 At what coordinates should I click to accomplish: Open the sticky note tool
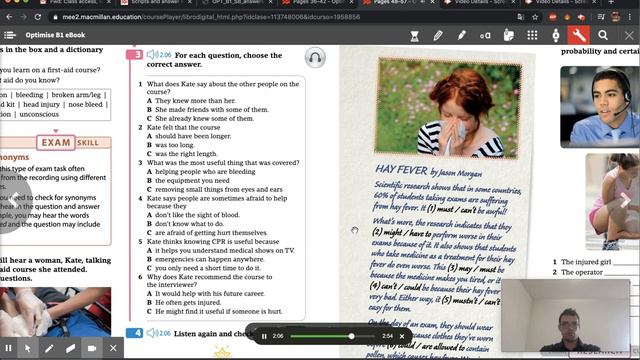pyautogui.click(x=509, y=36)
